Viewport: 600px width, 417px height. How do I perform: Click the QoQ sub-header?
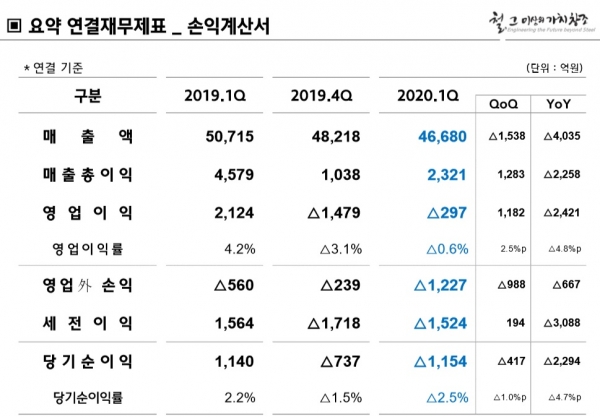[x=502, y=104]
